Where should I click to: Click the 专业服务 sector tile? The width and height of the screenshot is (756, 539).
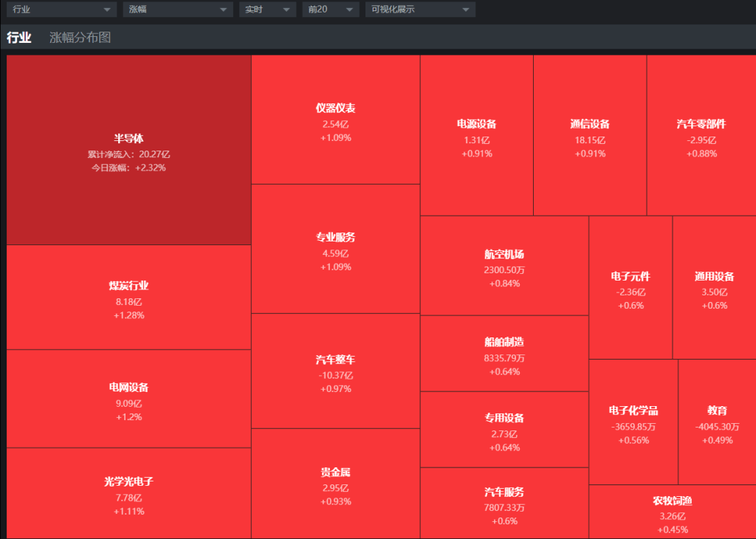click(335, 250)
